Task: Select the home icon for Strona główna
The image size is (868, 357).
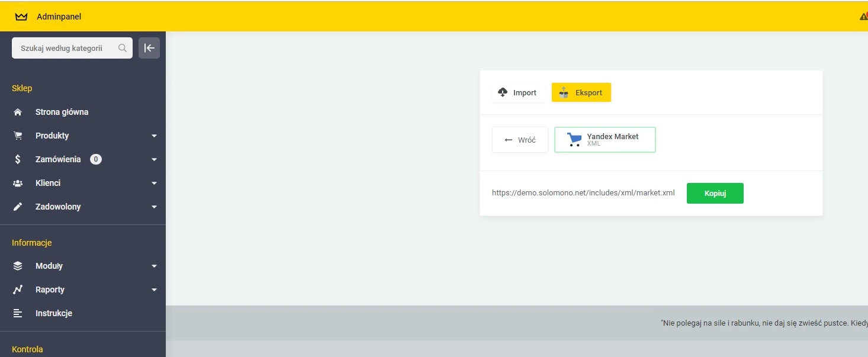Action: [x=17, y=112]
